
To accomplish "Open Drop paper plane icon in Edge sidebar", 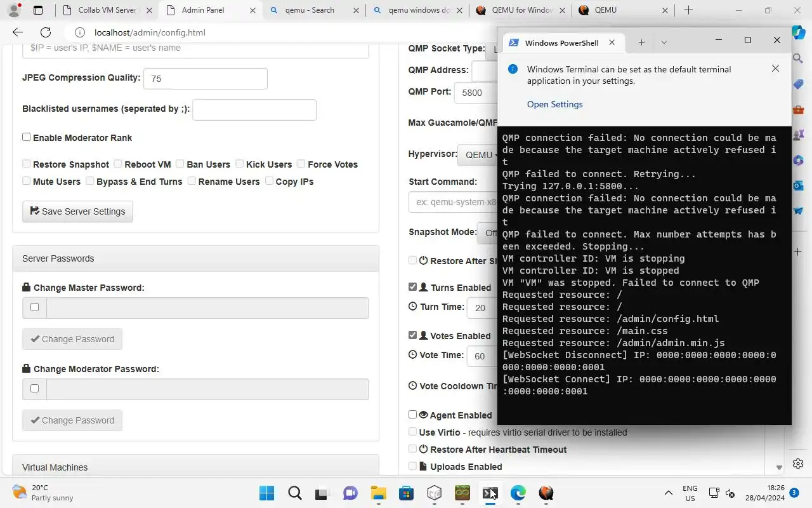I will (x=798, y=211).
